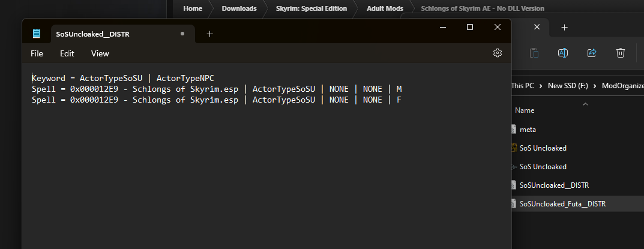Click the Schlongs of Skyrim AE breadcrumb
This screenshot has height=249, width=644.
(x=483, y=8)
